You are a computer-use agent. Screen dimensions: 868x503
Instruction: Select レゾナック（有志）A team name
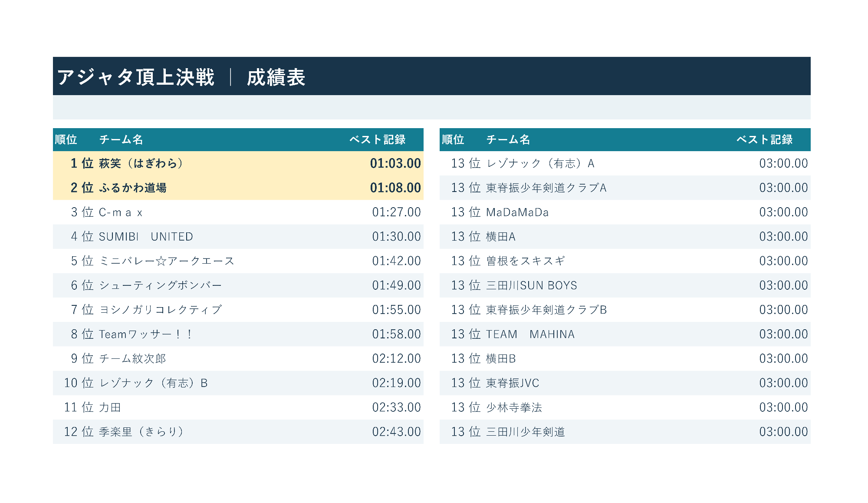pos(540,163)
